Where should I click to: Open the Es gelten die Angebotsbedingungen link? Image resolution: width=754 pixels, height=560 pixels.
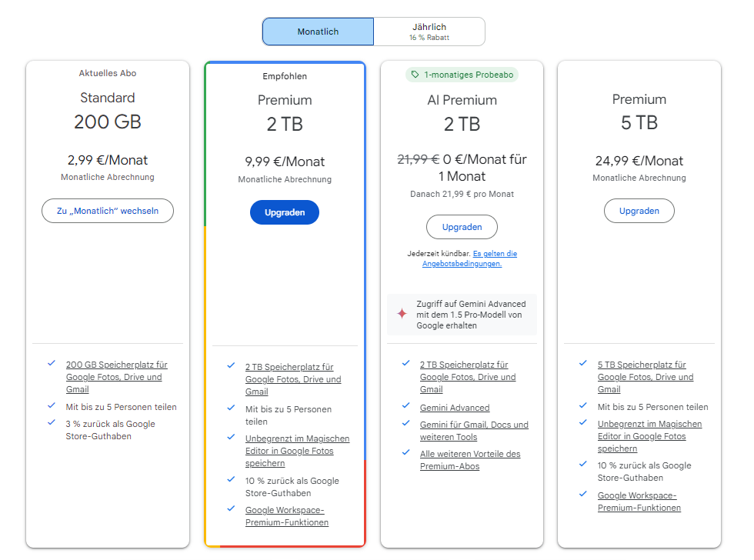coord(469,258)
